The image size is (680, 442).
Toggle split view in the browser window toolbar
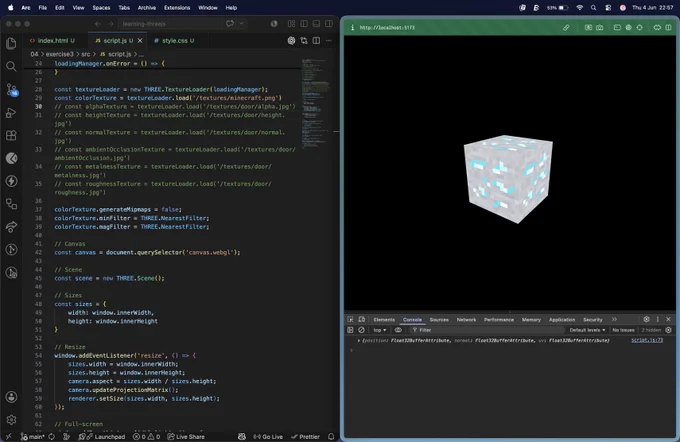[668, 27]
